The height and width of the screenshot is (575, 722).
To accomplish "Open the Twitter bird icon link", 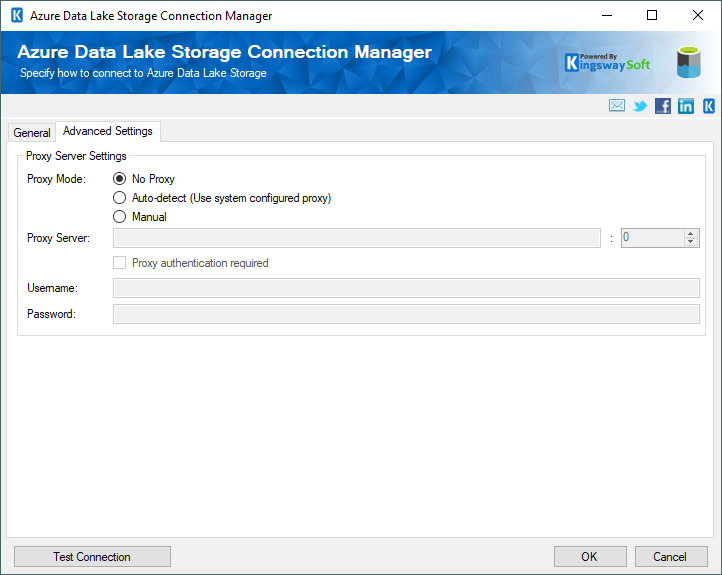I will click(640, 106).
